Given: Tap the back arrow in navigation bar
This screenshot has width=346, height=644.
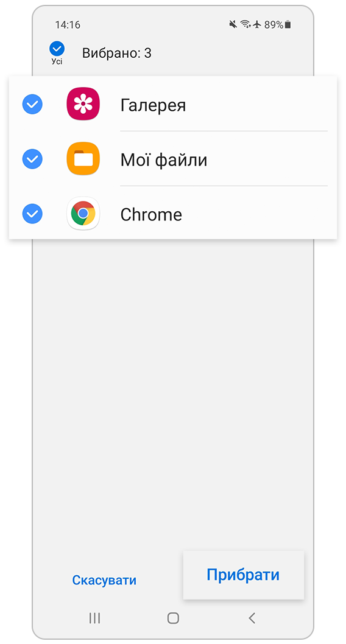Looking at the screenshot, I should click(252, 618).
